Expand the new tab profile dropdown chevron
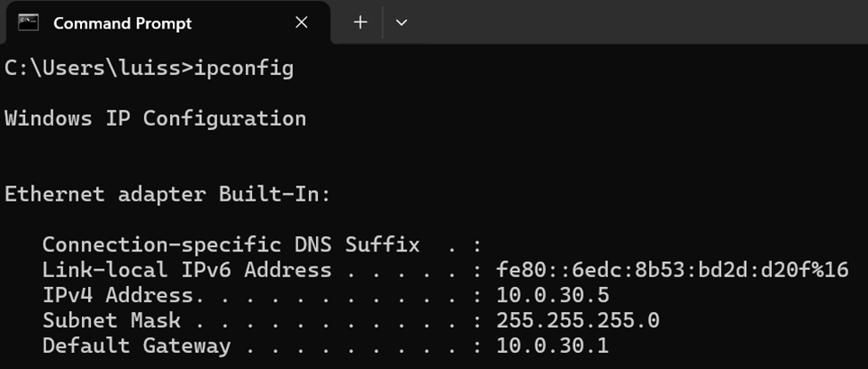This screenshot has height=369, width=868. pyautogui.click(x=402, y=22)
